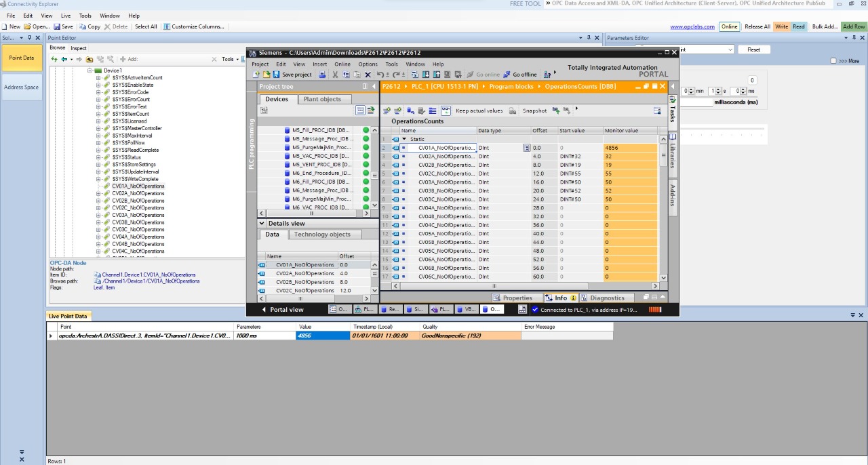
Task: Click the delete X icon in Siemens toolbar
Action: [368, 75]
